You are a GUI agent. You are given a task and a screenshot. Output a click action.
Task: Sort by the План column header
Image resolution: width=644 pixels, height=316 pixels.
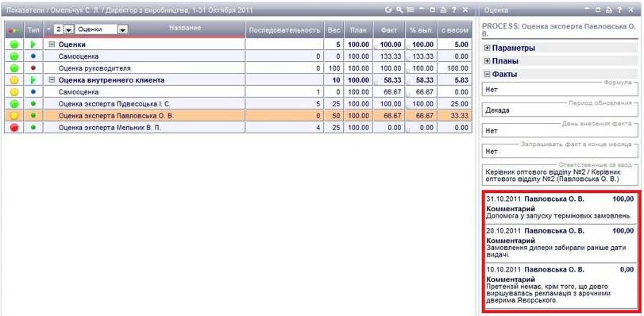(x=359, y=30)
